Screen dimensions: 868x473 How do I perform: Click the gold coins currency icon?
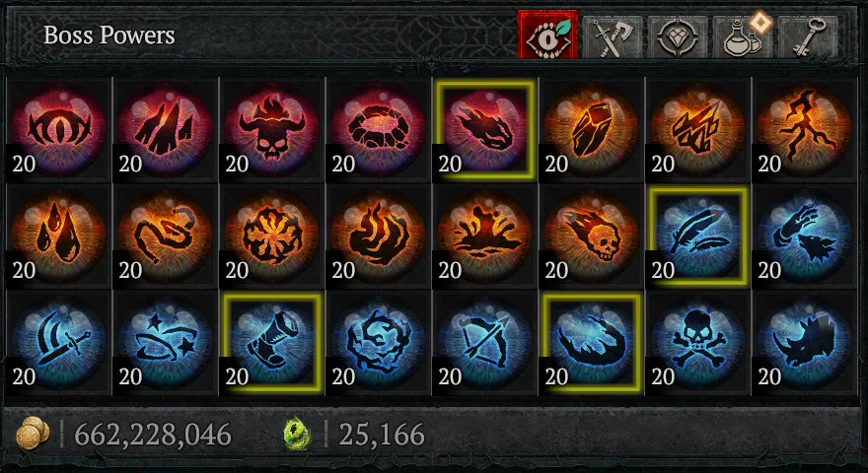[x=33, y=434]
